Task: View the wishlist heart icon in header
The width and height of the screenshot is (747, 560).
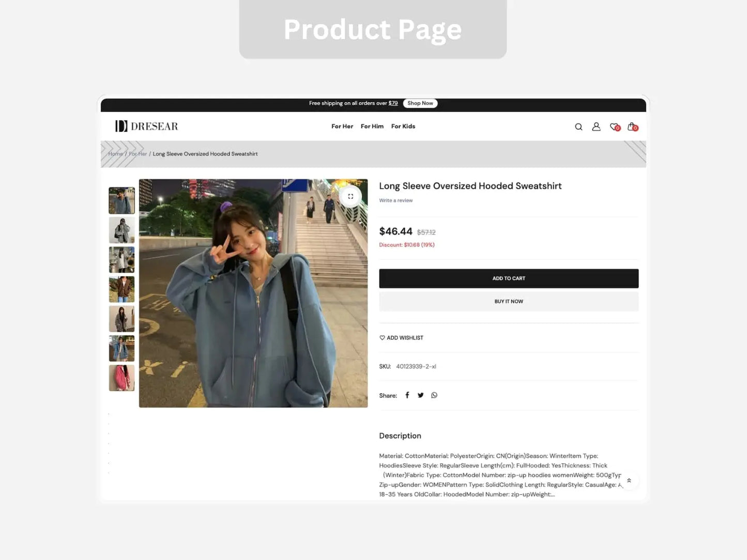Action: (614, 127)
